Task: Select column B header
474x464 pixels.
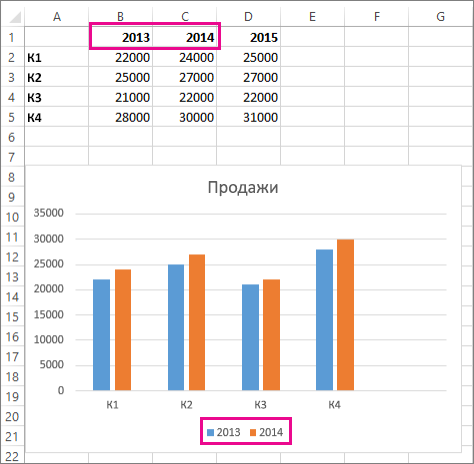Action: pyautogui.click(x=120, y=16)
